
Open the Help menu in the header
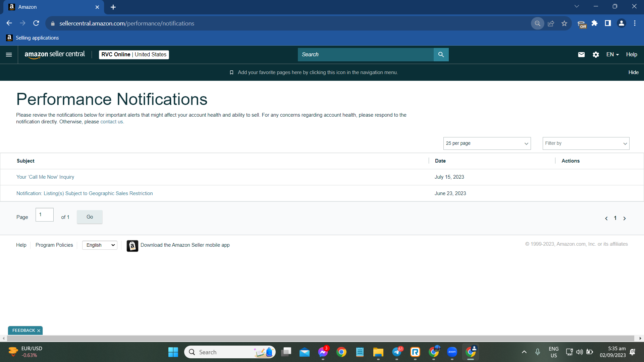[632, 55]
